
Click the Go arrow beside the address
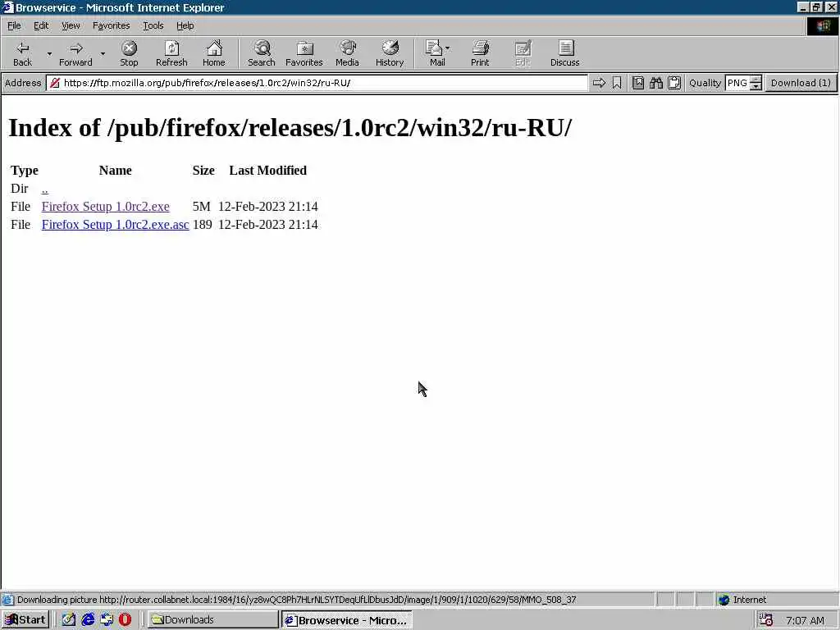point(599,83)
